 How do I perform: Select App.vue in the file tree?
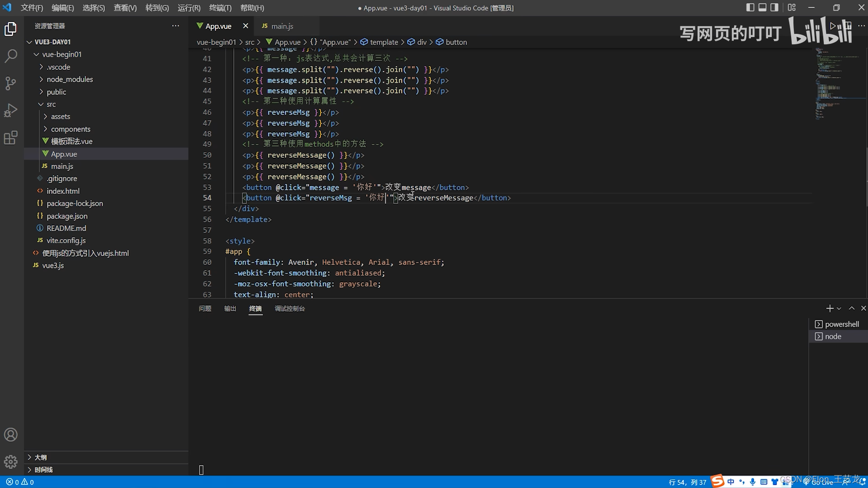pos(106,154)
